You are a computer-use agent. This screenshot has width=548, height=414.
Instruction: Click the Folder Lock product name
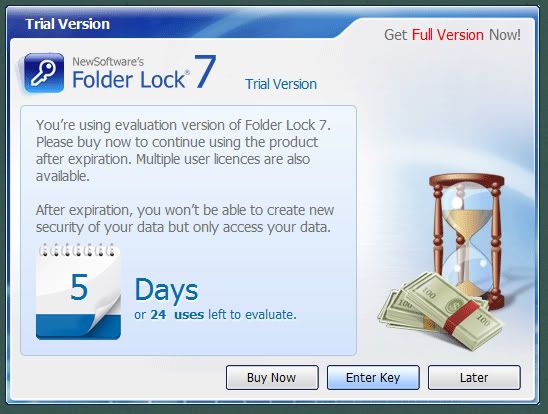point(129,79)
